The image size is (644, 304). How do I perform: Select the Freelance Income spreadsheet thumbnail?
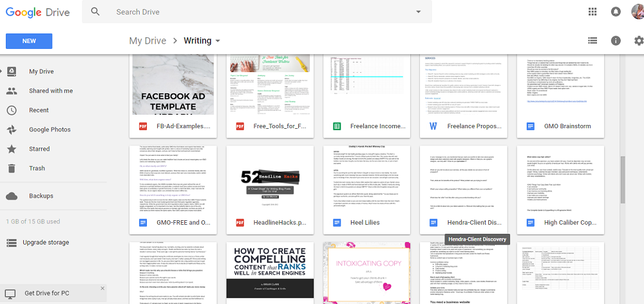[367, 84]
